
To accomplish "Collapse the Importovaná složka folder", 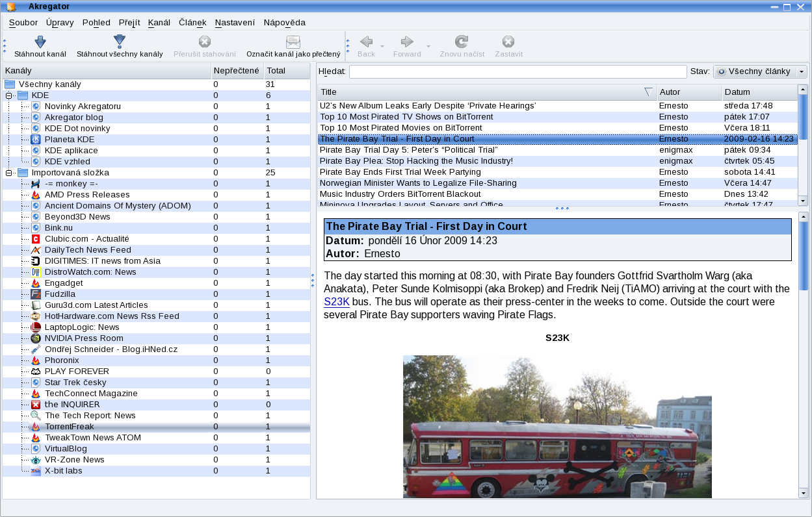I will (x=9, y=173).
